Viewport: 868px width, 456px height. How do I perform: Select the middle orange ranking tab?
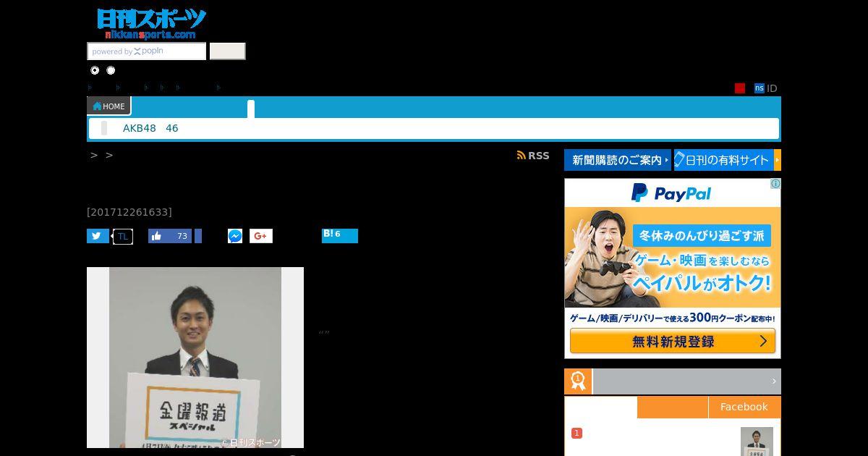pos(672,407)
